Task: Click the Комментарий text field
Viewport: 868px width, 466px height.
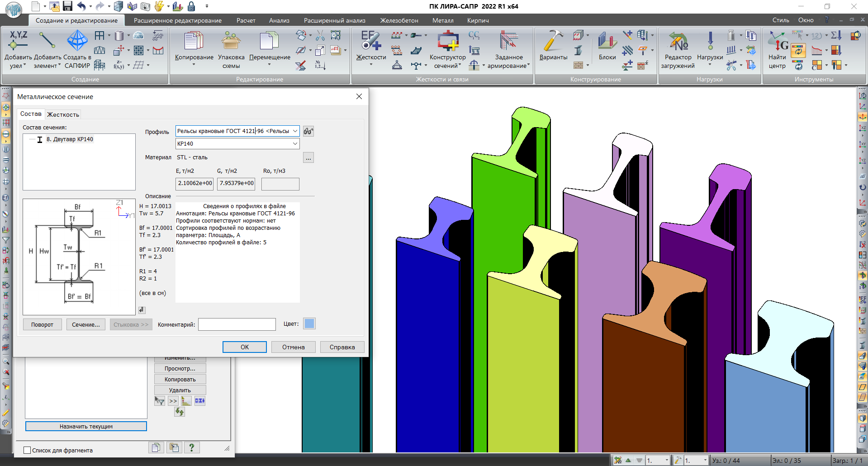Action: tap(237, 324)
